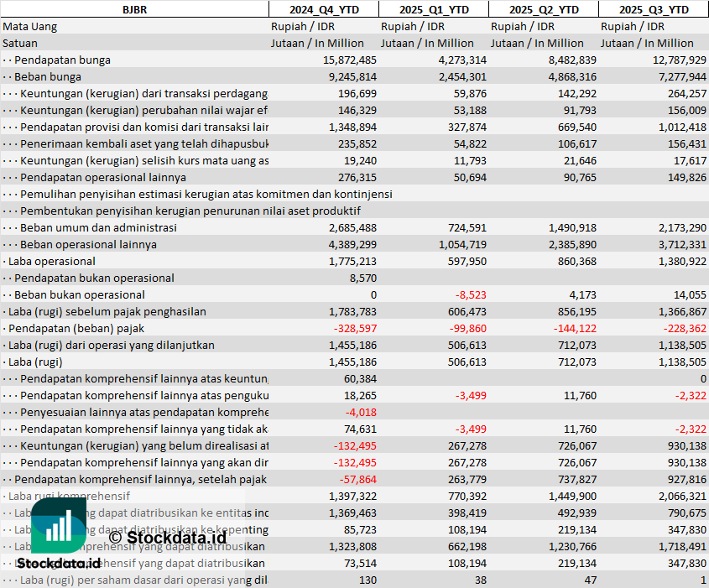Select the 2025_Q3_YTD column header
Image resolution: width=709 pixels, height=588 pixels.
(654, 9)
